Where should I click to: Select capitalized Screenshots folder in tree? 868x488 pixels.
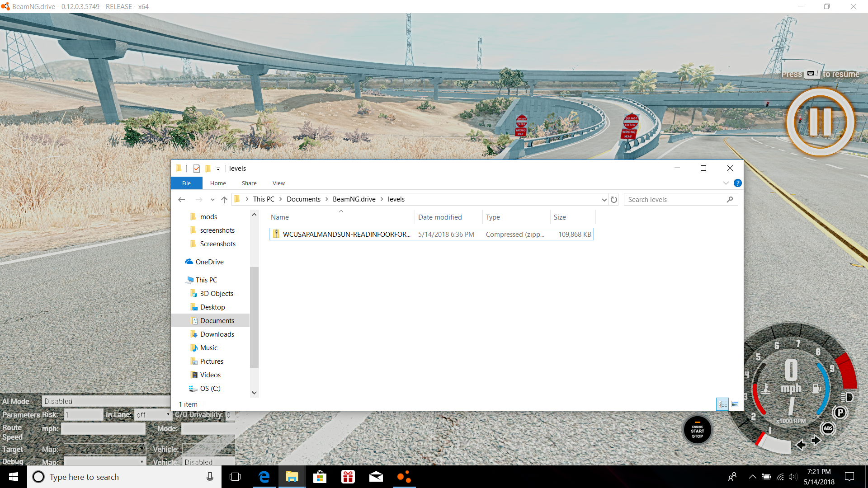click(217, 244)
